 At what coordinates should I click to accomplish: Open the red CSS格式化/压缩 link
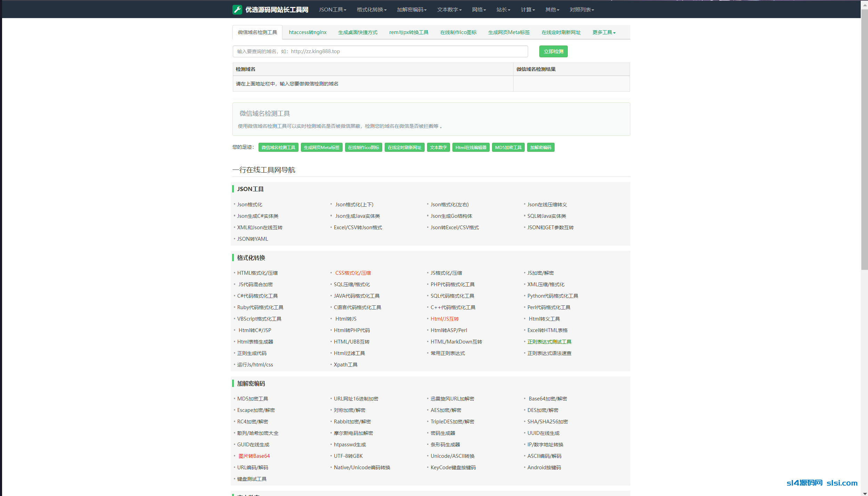tap(353, 273)
